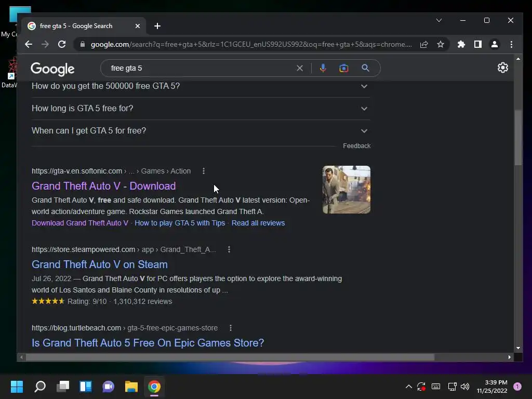
Task: Open Read all reviews sitelink
Action: (x=258, y=223)
